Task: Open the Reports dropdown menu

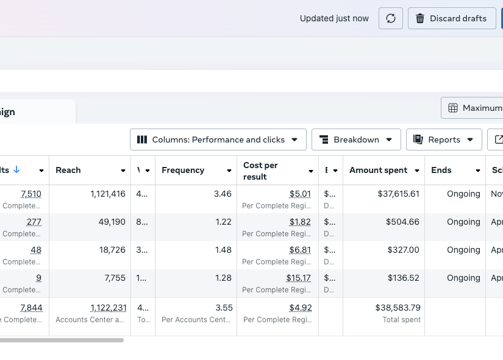Action: tap(444, 140)
